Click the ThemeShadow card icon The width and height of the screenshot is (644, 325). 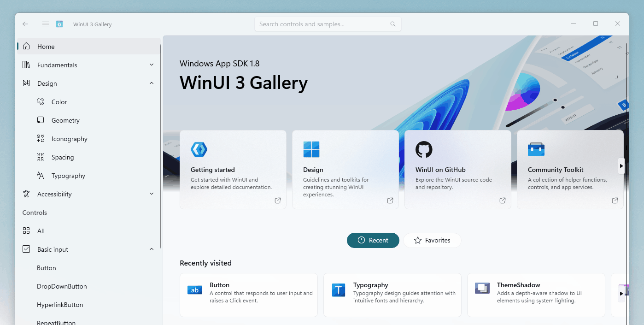click(x=482, y=289)
